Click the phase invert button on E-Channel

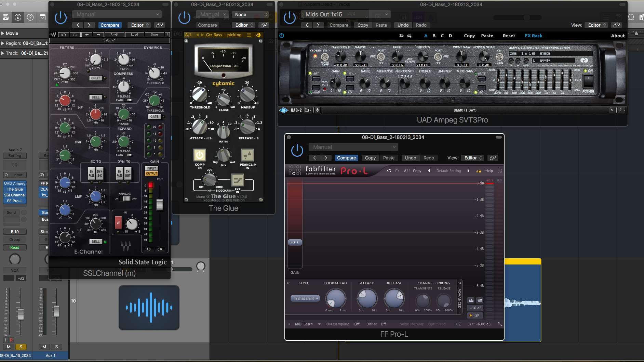click(x=118, y=223)
